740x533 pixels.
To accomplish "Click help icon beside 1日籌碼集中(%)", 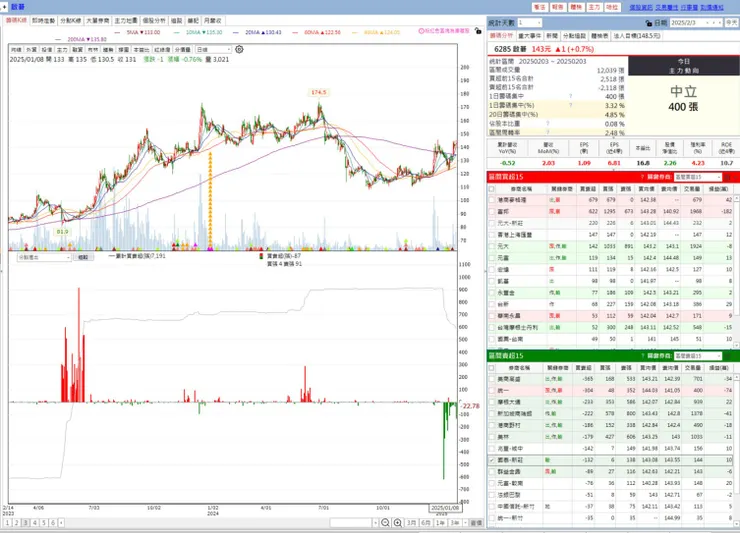I will point(571,105).
